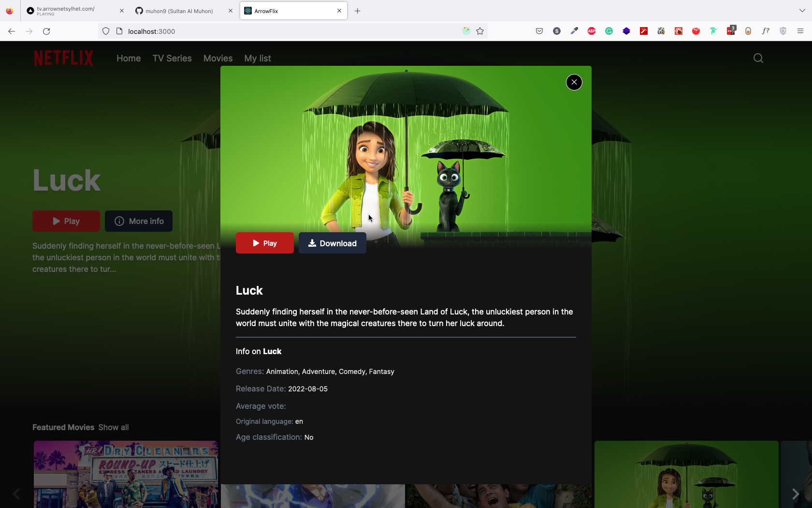Select the Luck thumbnail in Featured Movies row
Screen dimensions: 812x508
pos(686,474)
